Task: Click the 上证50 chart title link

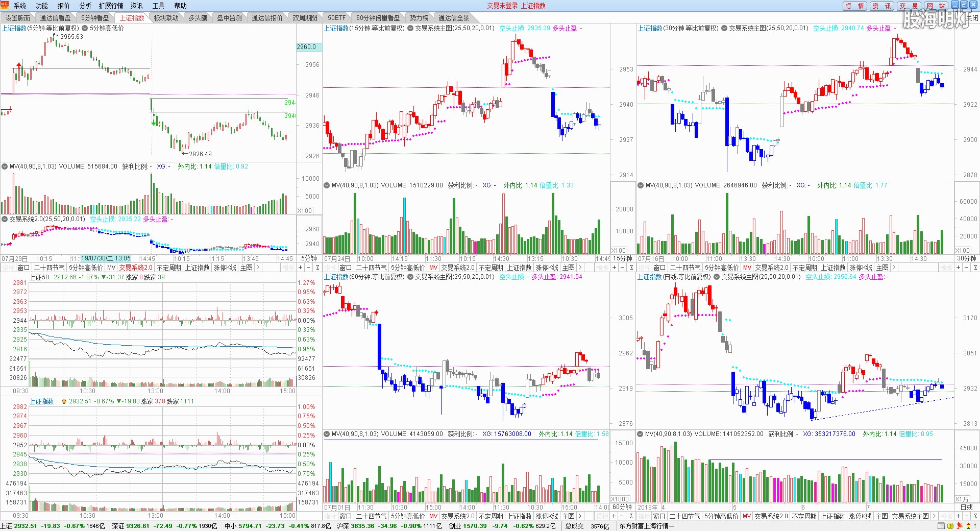Action: (x=39, y=277)
